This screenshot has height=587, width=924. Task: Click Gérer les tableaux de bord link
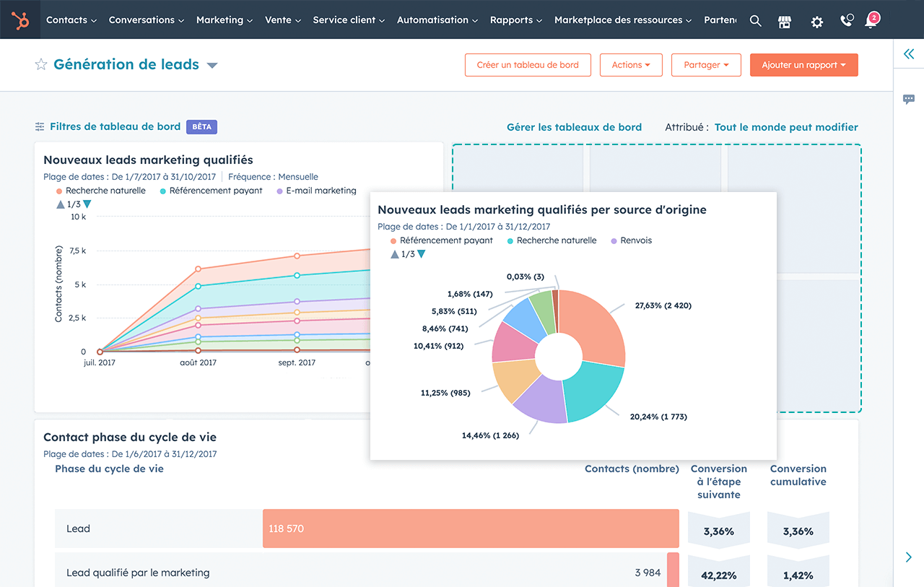click(574, 127)
